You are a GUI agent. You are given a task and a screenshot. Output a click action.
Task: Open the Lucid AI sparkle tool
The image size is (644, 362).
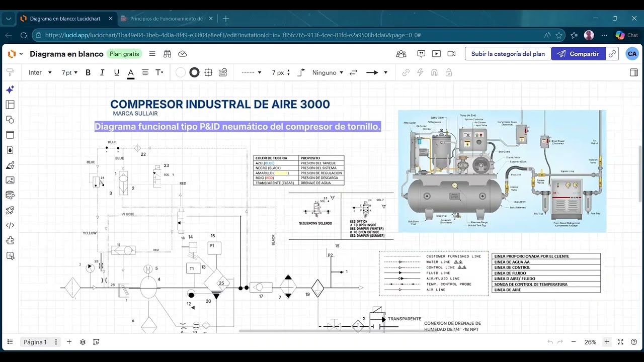click(10, 89)
